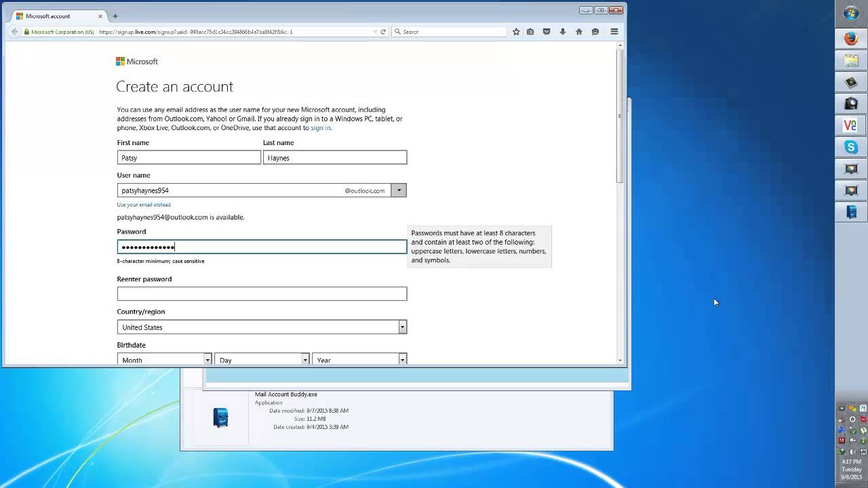Click the red Adobe icon in system tray
Screen dimensions: 868x488
[842, 441]
